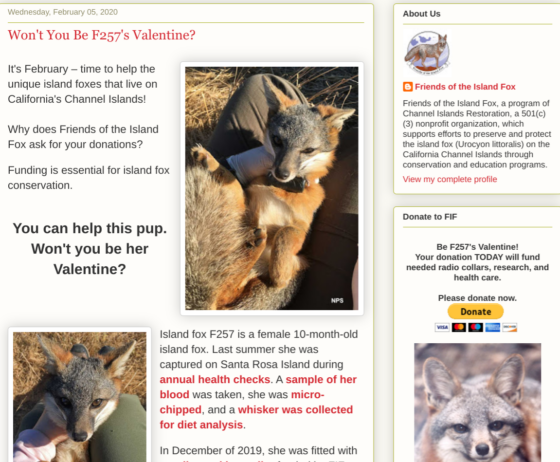Click the Discover card icon
560x462 pixels.
pos(509,327)
